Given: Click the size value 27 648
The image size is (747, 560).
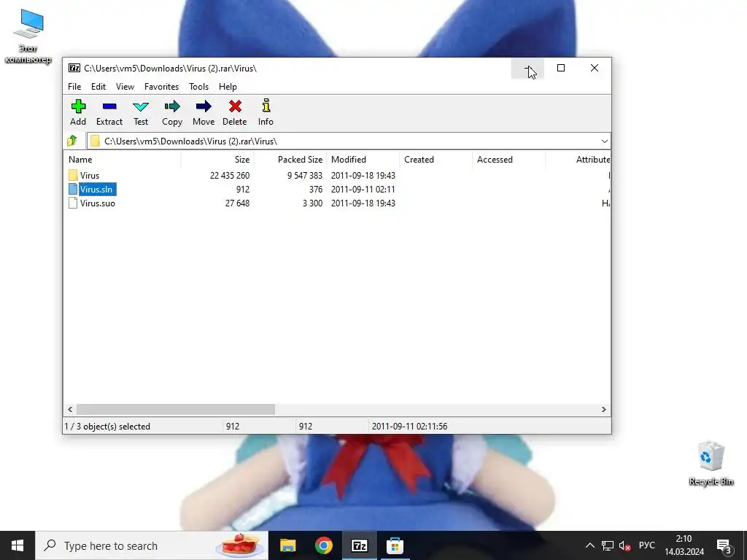Looking at the screenshot, I should click(237, 203).
